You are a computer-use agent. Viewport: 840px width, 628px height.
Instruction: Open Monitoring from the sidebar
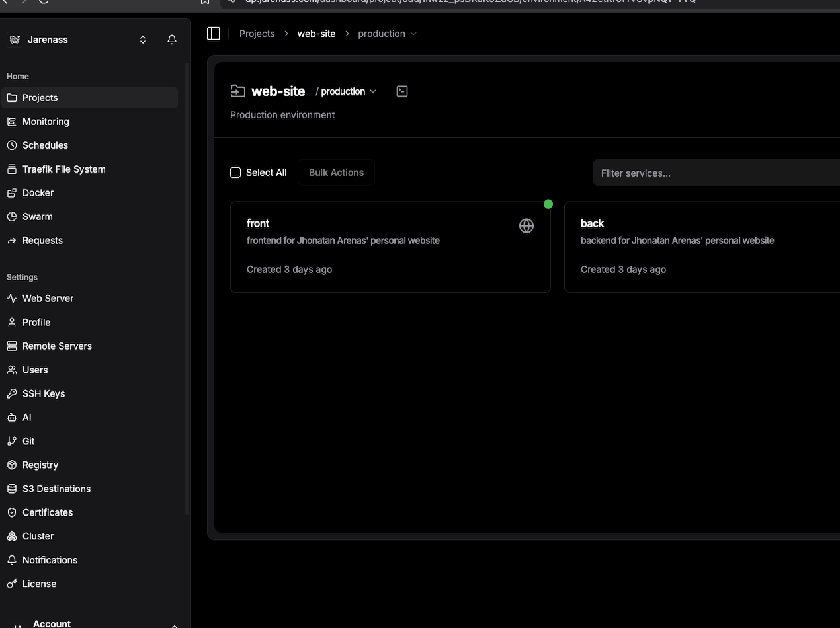pos(46,122)
